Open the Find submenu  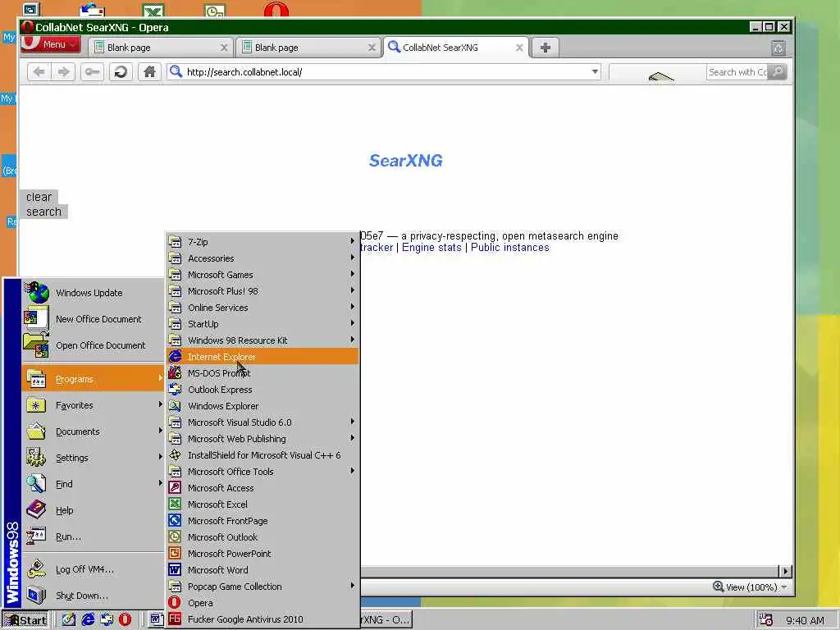(x=93, y=484)
